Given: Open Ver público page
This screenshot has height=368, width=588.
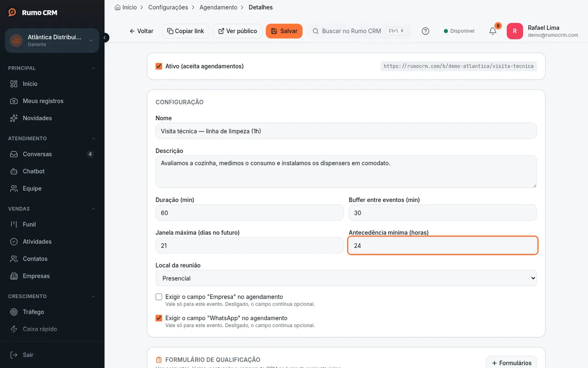Looking at the screenshot, I should [x=237, y=31].
